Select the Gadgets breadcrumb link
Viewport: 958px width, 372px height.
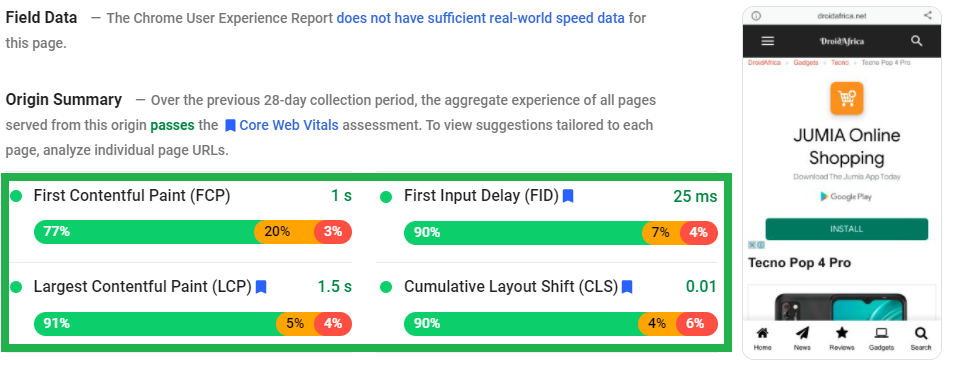coord(805,63)
